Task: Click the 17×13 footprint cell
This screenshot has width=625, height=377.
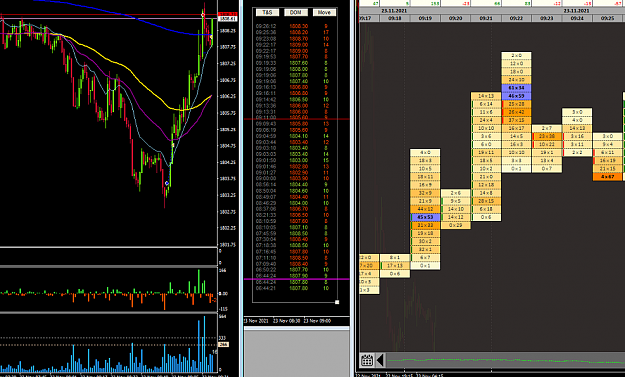Action: point(395,265)
